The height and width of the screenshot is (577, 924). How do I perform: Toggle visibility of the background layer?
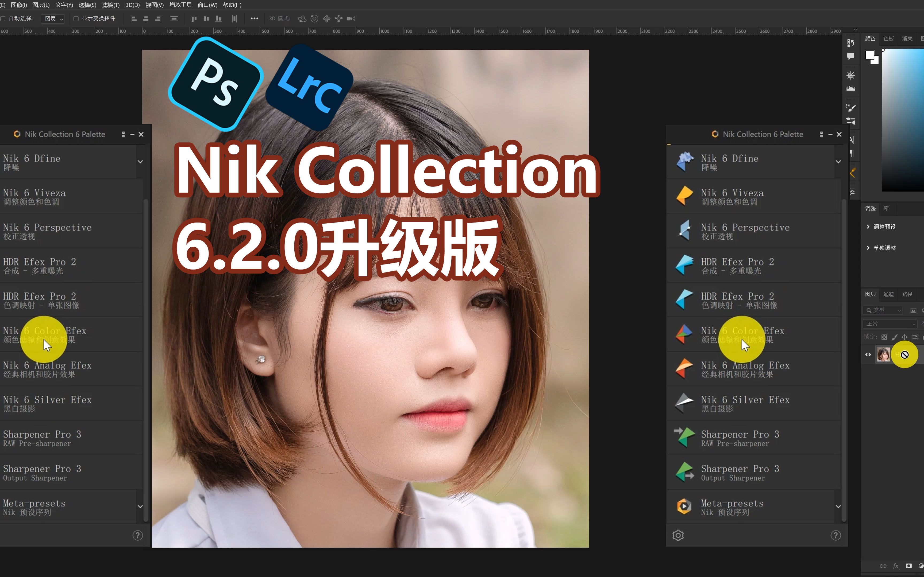pyautogui.click(x=868, y=354)
